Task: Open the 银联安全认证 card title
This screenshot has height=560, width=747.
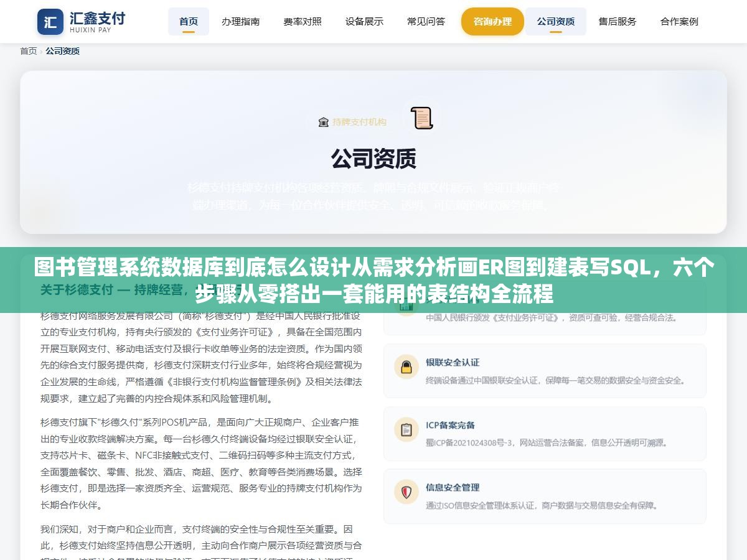Action: pos(453,362)
